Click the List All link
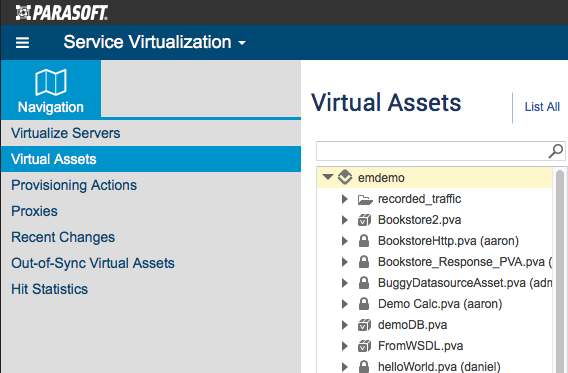The image size is (568, 373). 542,107
